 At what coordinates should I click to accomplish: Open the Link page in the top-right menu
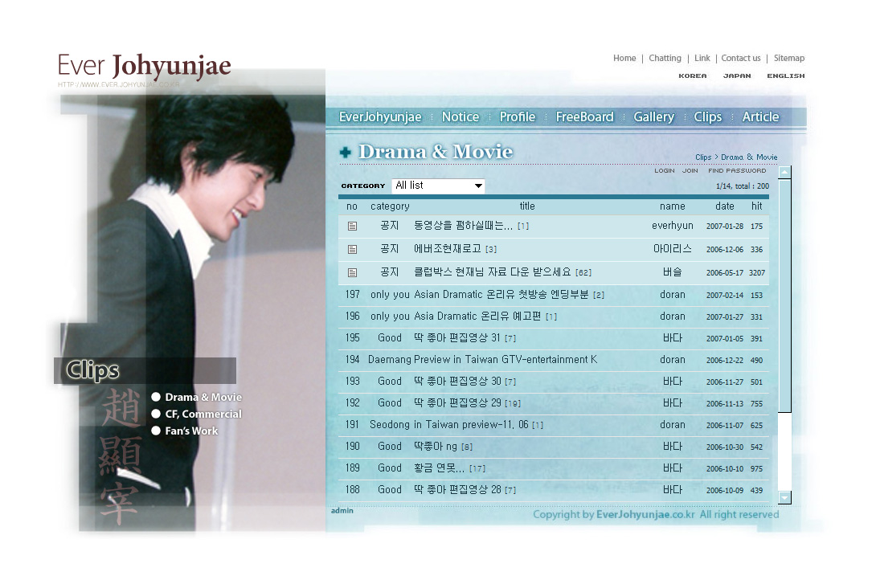tap(702, 58)
